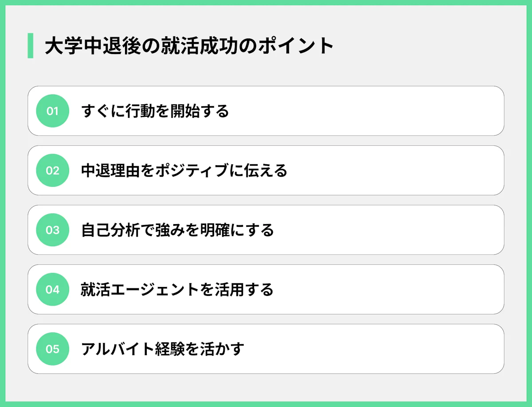532x407 pixels.
Task: Click the heading '大学中退後の就活成功のポイント'
Action: click(x=189, y=46)
